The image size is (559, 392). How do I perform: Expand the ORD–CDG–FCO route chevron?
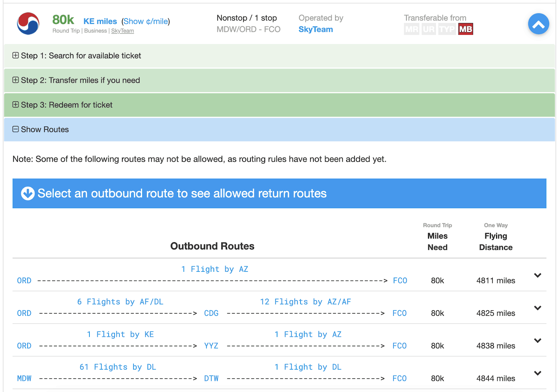[538, 308]
